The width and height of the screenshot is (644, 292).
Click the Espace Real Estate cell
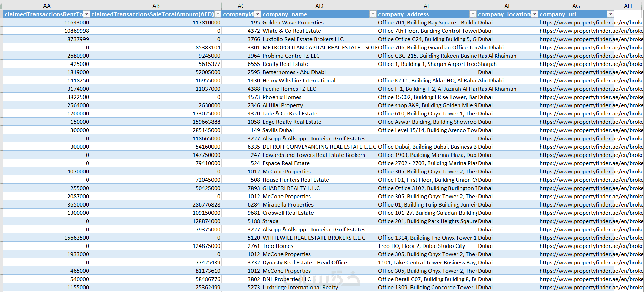click(319, 163)
